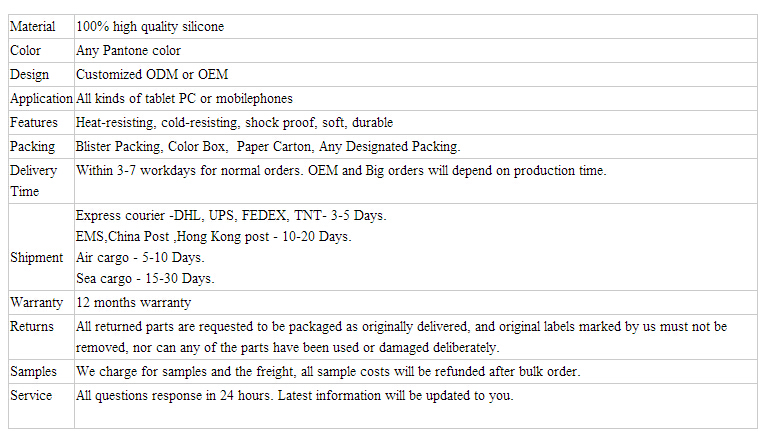Click the Design row label

click(x=30, y=75)
